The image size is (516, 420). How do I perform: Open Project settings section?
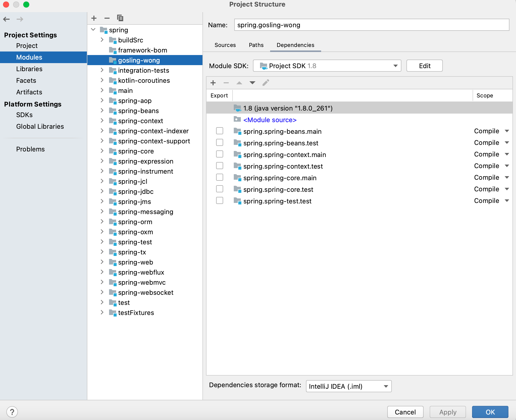pyautogui.click(x=27, y=46)
